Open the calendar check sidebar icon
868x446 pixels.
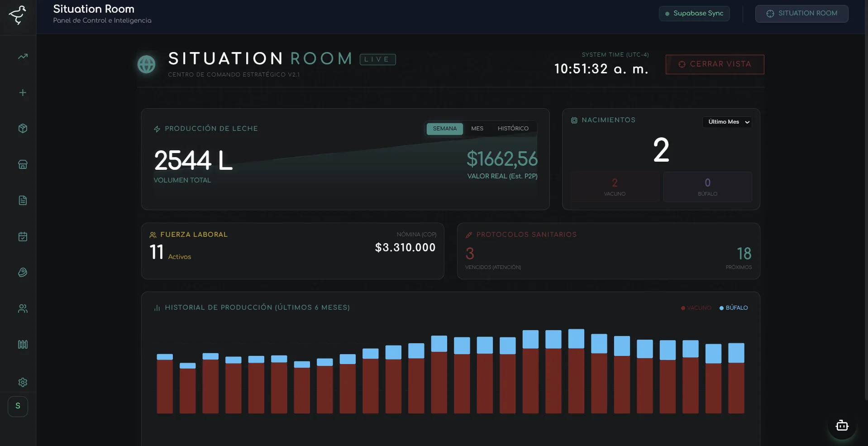click(23, 237)
